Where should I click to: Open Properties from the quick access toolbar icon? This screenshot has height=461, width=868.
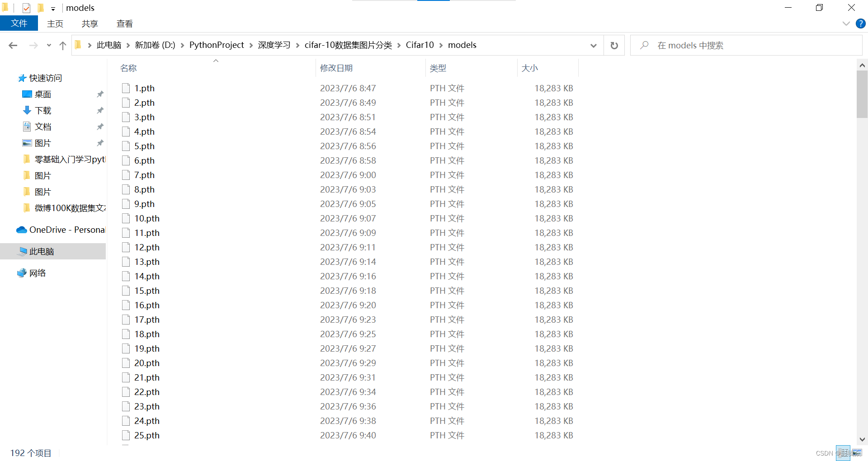point(26,8)
